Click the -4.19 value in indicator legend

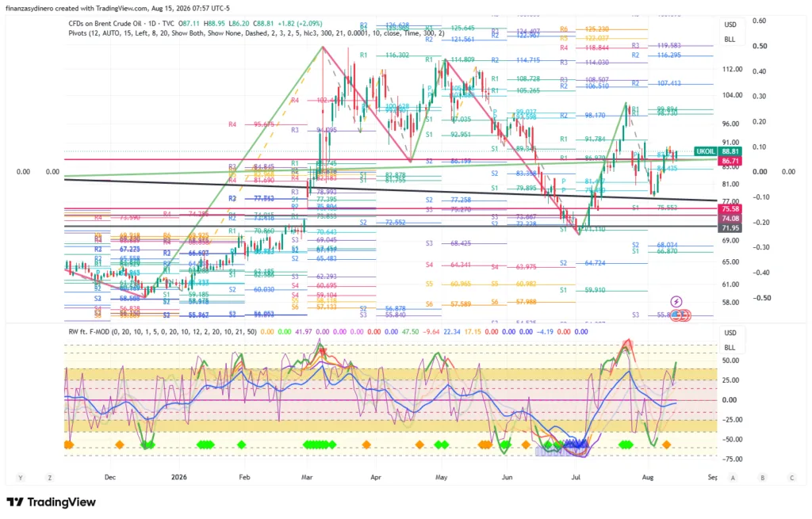546,332
